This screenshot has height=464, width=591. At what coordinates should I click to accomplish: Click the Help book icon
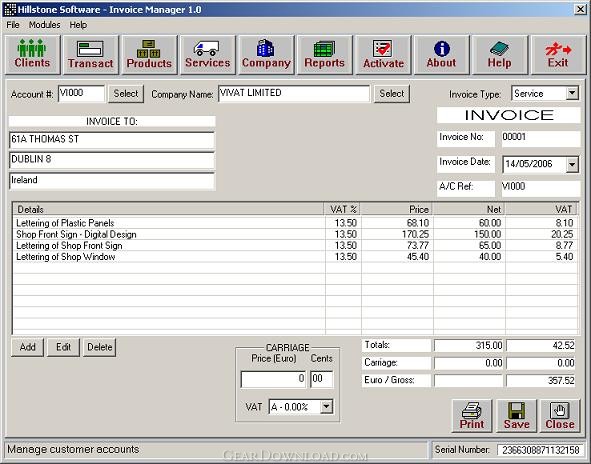click(500, 55)
